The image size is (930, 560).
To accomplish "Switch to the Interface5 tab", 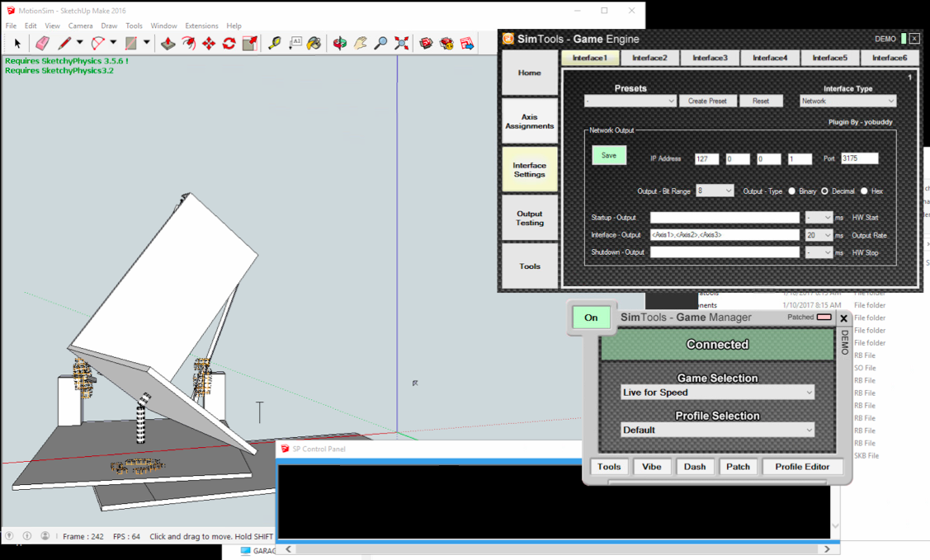I will (x=830, y=58).
